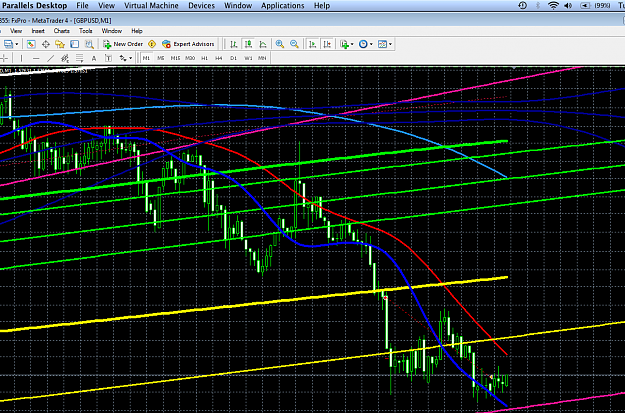Open the Applications menu in Parallels
The width and height of the screenshot is (625, 413).
[283, 6]
